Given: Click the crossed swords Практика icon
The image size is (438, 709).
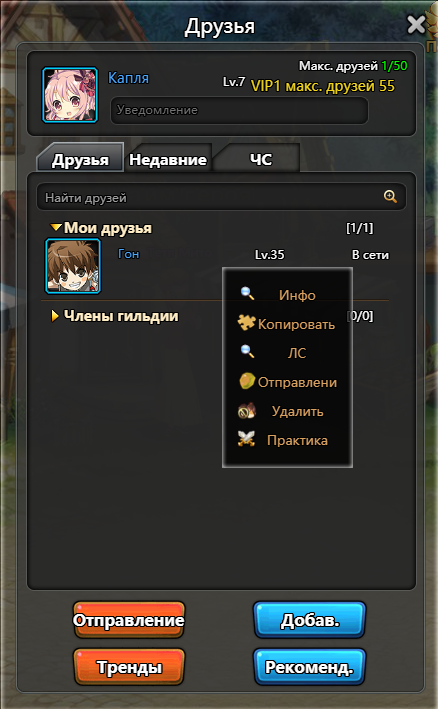Looking at the screenshot, I should point(246,439).
